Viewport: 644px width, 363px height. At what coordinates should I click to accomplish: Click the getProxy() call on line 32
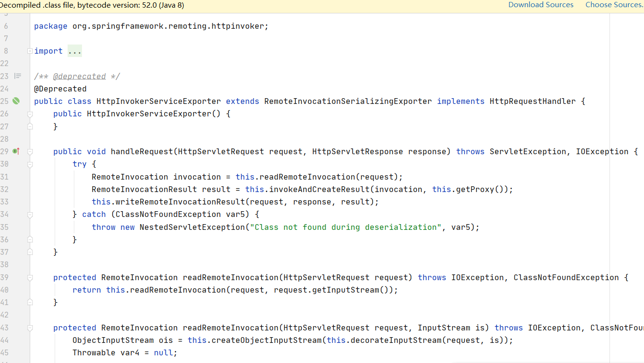[x=480, y=189]
